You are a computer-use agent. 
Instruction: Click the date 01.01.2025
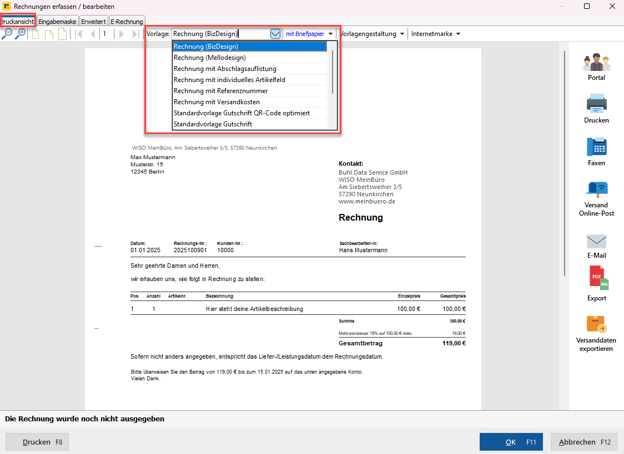coord(145,250)
